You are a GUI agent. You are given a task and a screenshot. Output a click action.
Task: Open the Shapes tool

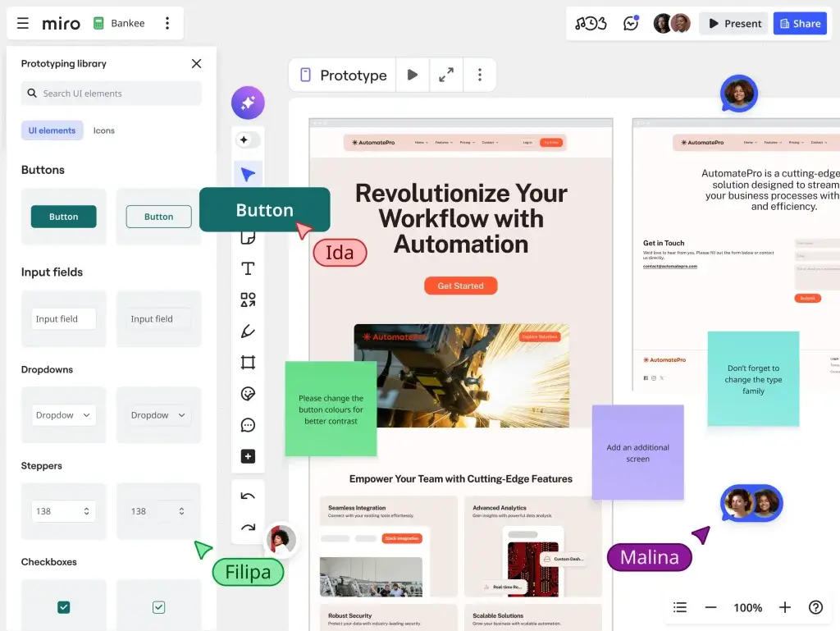point(248,299)
